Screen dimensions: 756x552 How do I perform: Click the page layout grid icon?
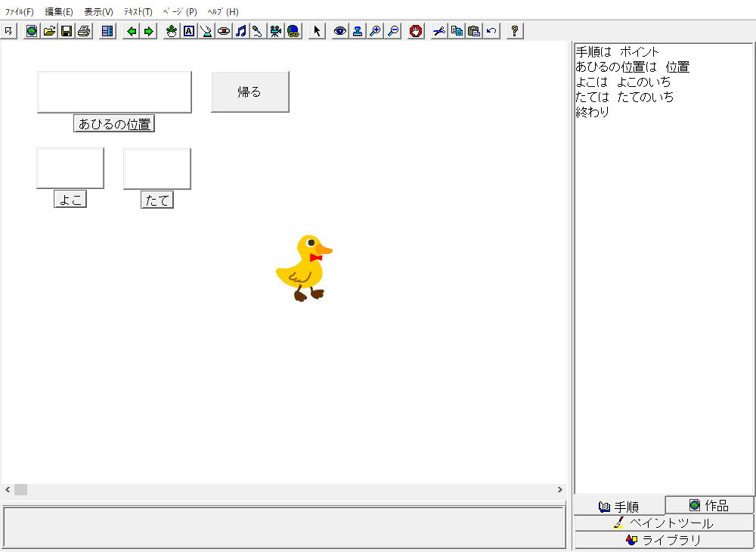click(107, 31)
